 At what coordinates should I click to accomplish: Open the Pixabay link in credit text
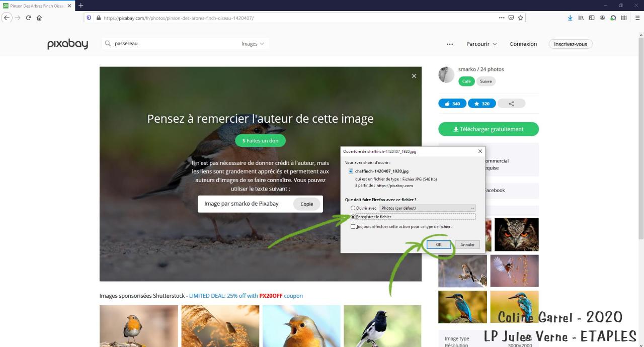tap(269, 204)
